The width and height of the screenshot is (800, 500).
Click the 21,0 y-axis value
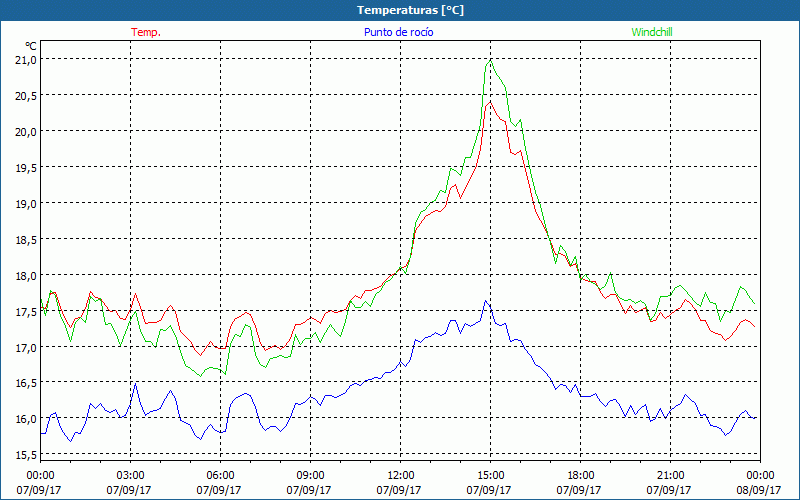(x=27, y=60)
